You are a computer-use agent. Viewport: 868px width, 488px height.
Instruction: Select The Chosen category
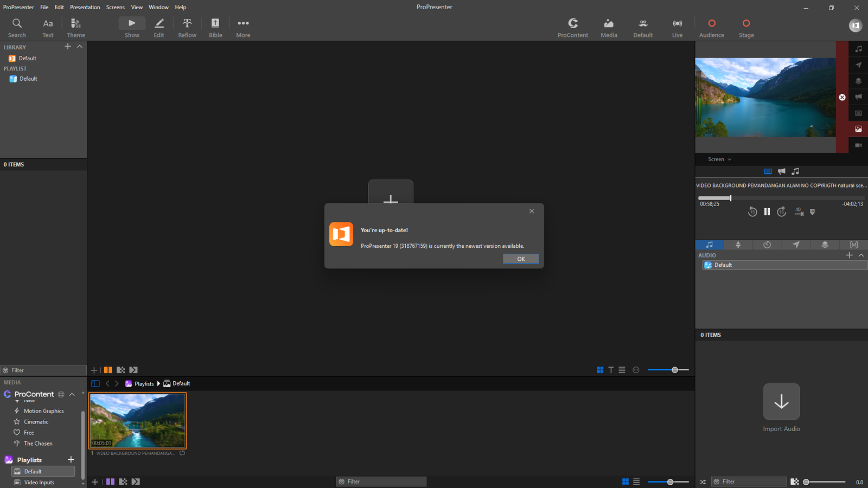(x=38, y=444)
